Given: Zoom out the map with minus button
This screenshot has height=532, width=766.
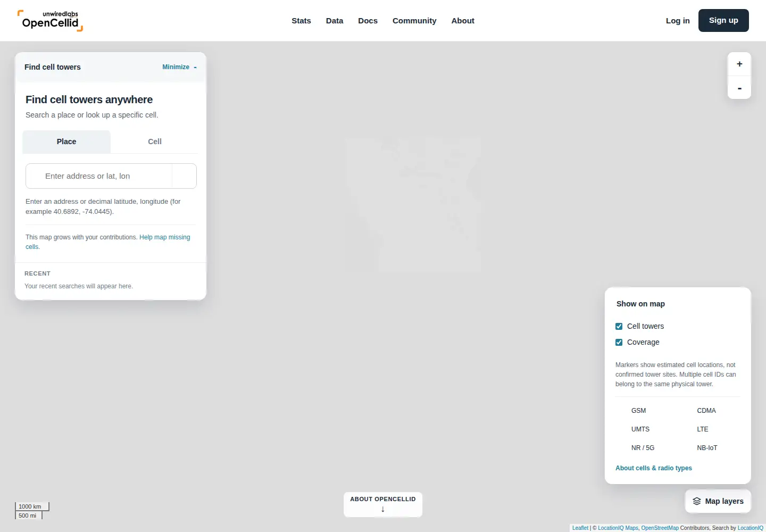Looking at the screenshot, I should pyautogui.click(x=739, y=88).
